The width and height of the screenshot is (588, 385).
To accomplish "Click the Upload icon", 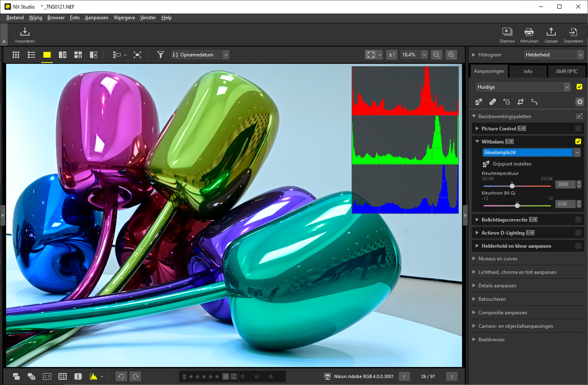I will (551, 32).
